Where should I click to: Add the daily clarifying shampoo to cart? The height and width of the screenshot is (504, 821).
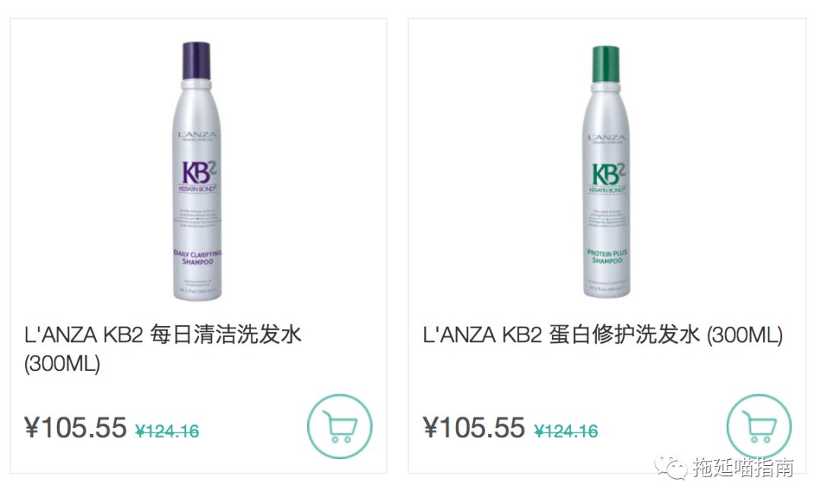point(339,426)
